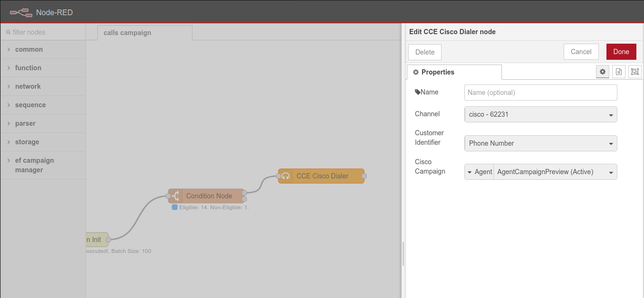Open the Cisco Campaign selection dropdown

pyautogui.click(x=555, y=172)
